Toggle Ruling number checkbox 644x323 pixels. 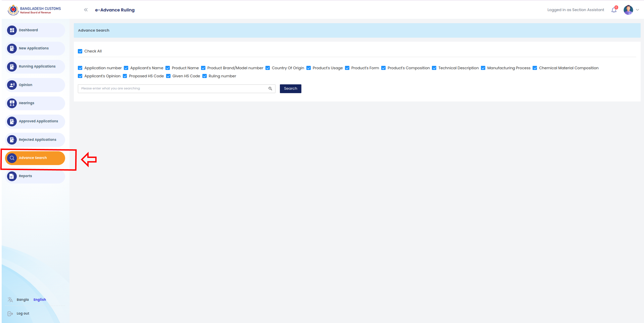pyautogui.click(x=205, y=76)
